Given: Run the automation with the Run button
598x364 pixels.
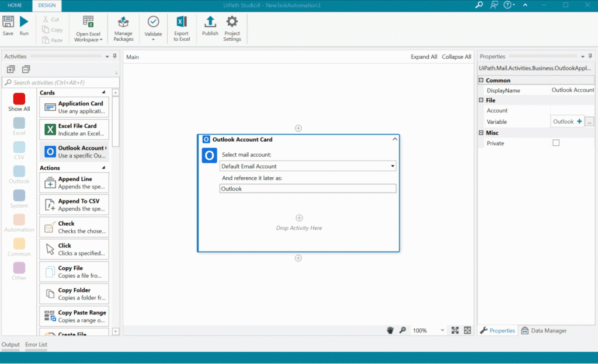Looking at the screenshot, I should 24,26.
